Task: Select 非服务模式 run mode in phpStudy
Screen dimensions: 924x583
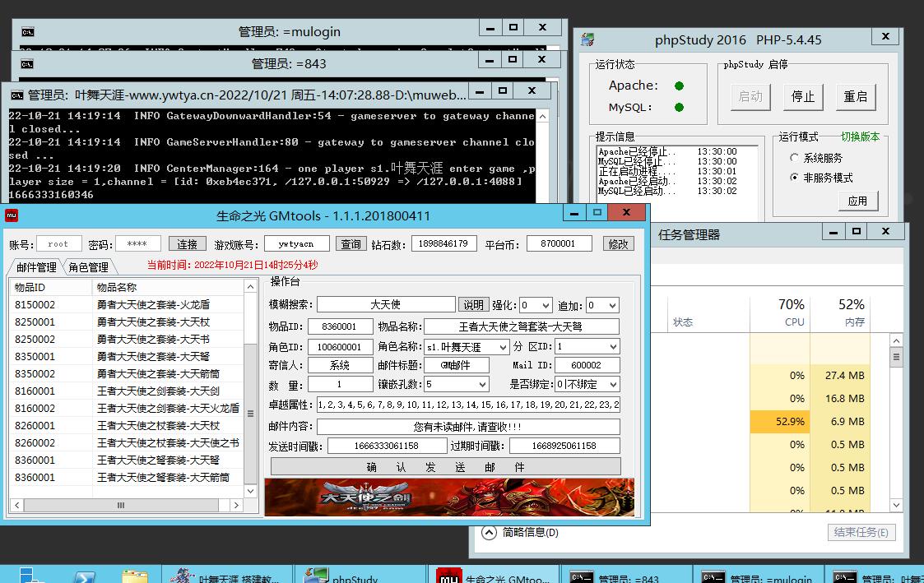Action: click(x=794, y=178)
